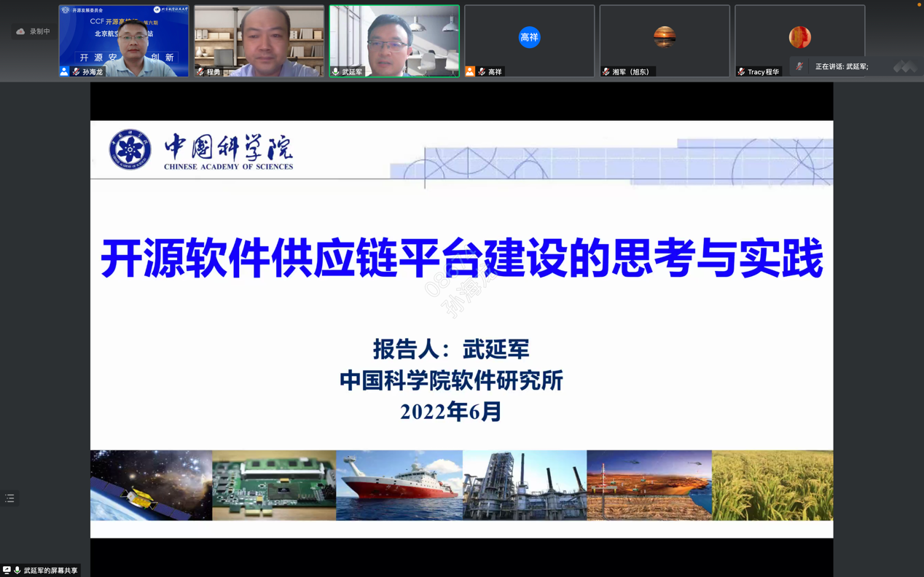Click the active microphone icon next to 武延军
The height and width of the screenshot is (577, 924).
tap(336, 71)
